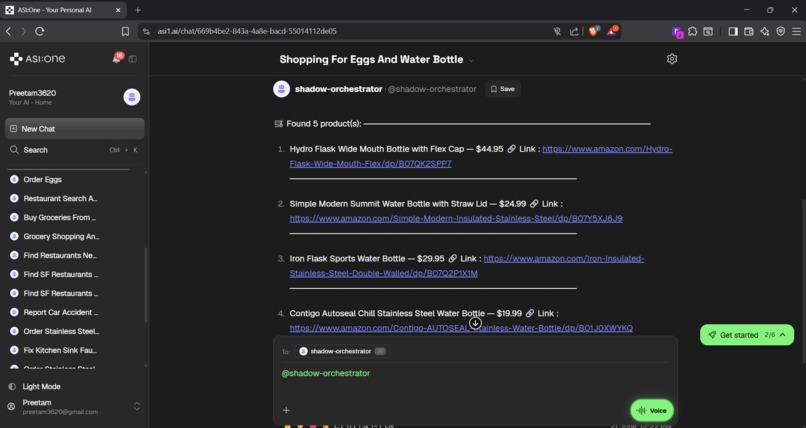Click the shadow-orchestrator recipient chip
The height and width of the screenshot is (428, 806).
[342, 351]
